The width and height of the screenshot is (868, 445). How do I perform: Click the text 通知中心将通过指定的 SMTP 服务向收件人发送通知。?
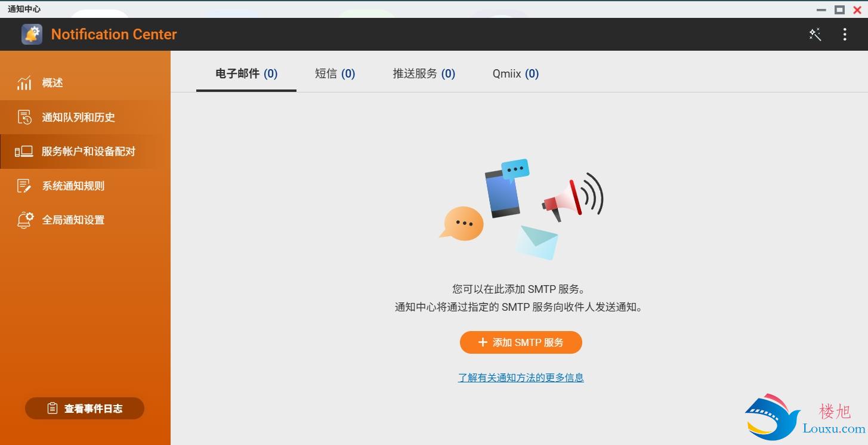[x=518, y=308]
